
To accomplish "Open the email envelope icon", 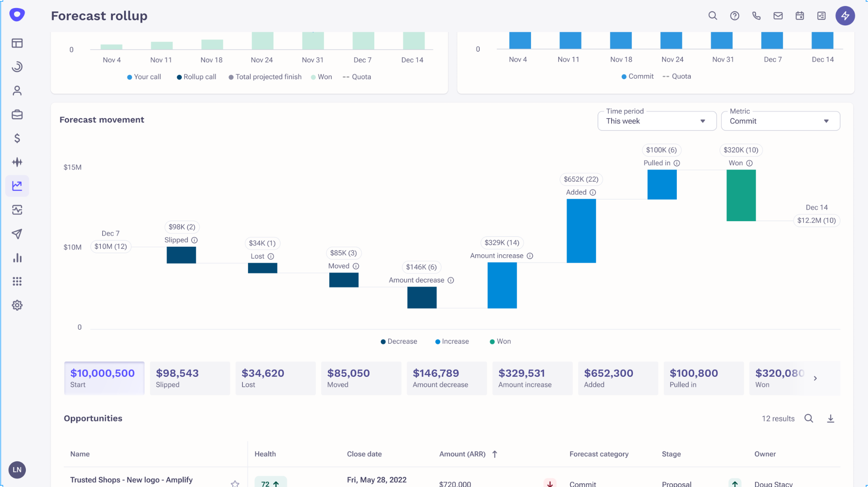I will coord(778,16).
